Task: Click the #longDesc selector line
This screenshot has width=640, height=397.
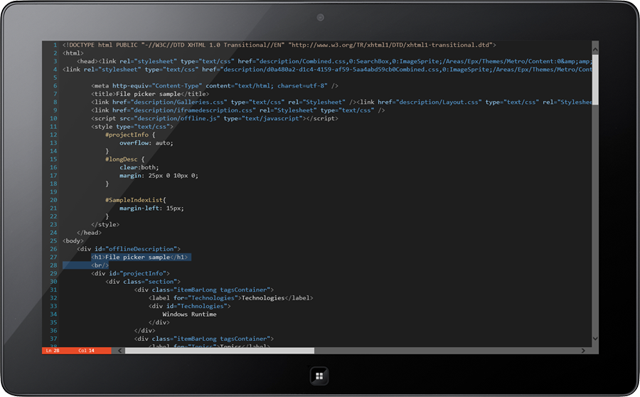Action: click(x=125, y=159)
